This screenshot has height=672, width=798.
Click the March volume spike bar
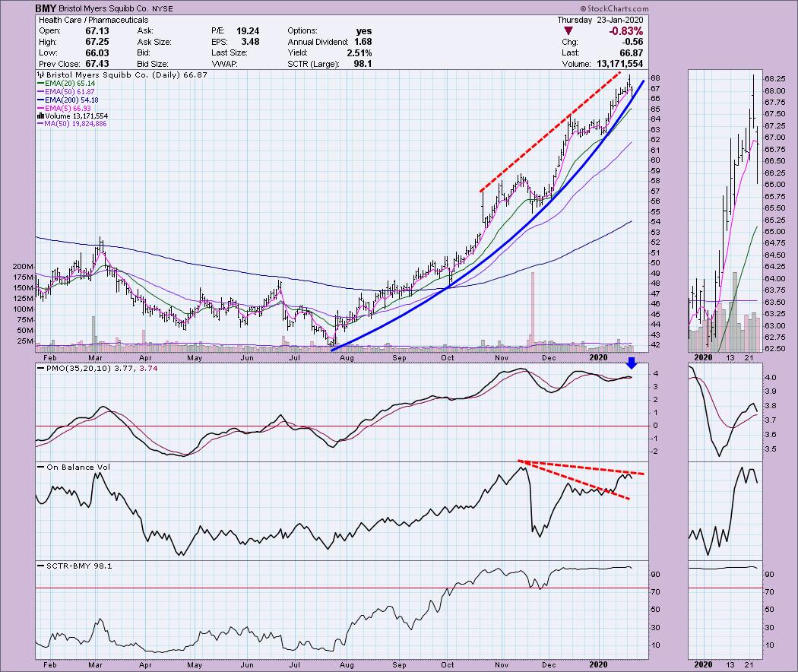93,334
